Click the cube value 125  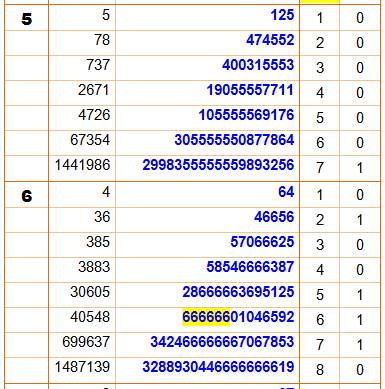pyautogui.click(x=283, y=15)
